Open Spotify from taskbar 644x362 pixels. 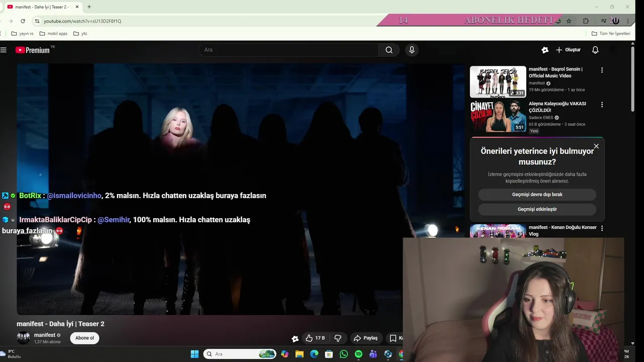(358, 354)
